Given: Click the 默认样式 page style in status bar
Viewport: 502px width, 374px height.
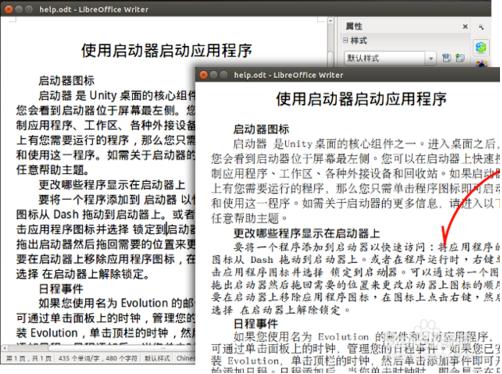Looking at the screenshot, I should pyautogui.click(x=157, y=358).
